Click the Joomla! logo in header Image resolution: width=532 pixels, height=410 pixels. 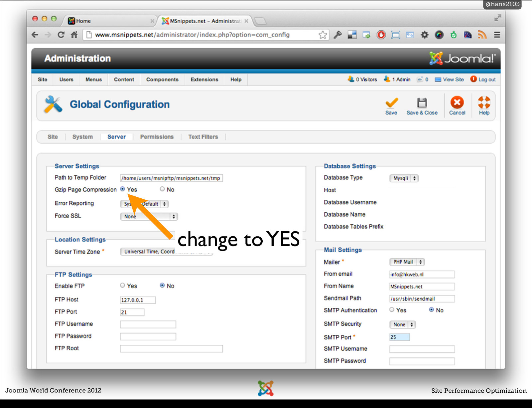[462, 59]
